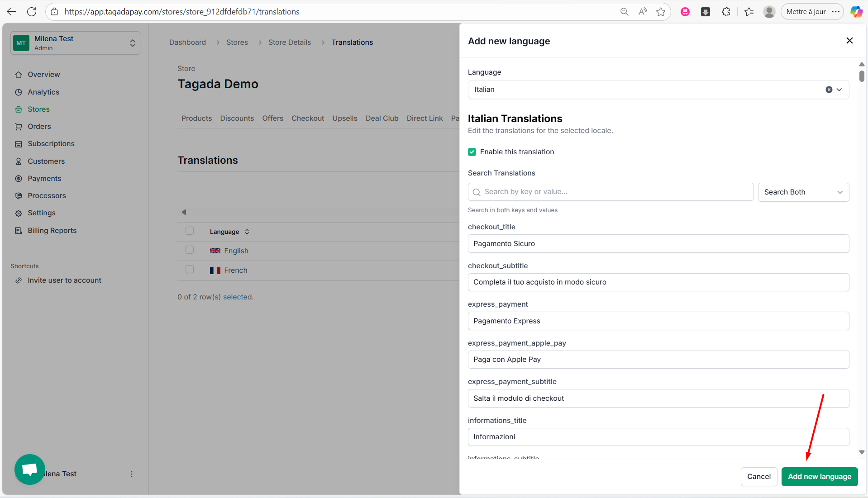868x498 pixels.
Task: Open the Copilot icon in browser toolbar
Action: (856, 12)
